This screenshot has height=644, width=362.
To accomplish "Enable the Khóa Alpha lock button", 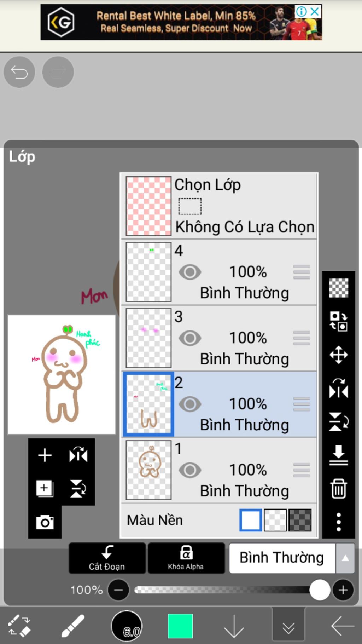I will 186,558.
